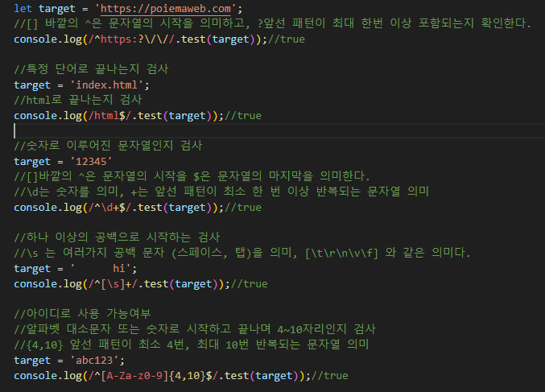Click the comment explaining \d and + repetition

(x=221, y=192)
